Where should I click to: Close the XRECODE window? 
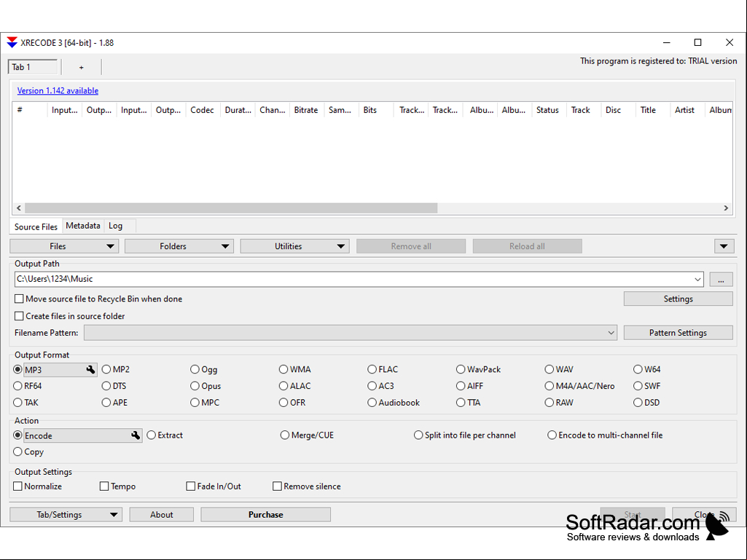coord(730,42)
